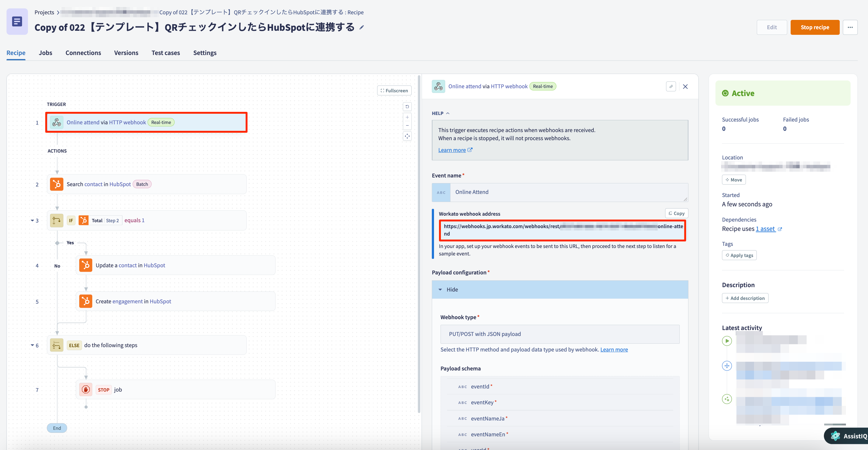This screenshot has height=450, width=868.
Task: Select Create engagement in HubSpot step
Action: tap(176, 301)
